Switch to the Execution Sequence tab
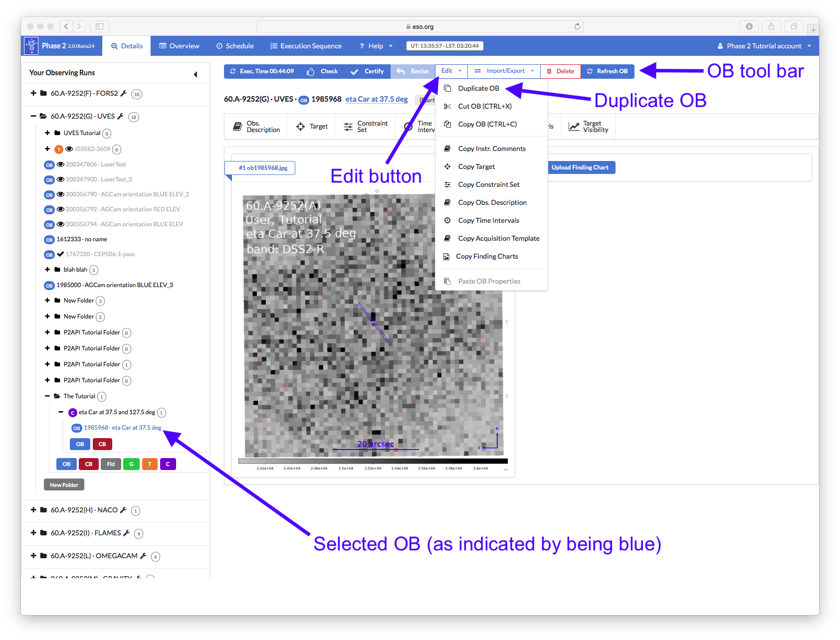 click(x=306, y=46)
